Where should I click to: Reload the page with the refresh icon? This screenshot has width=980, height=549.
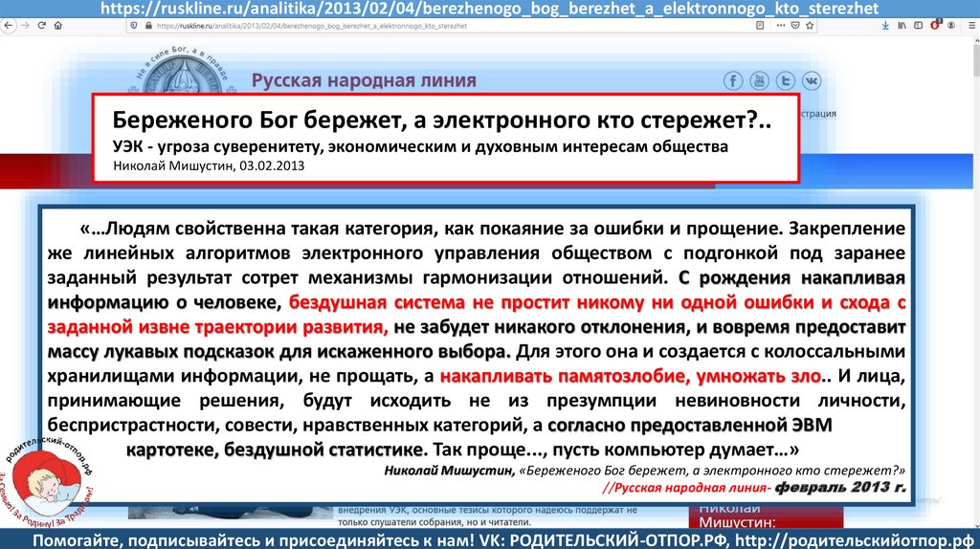point(42,26)
